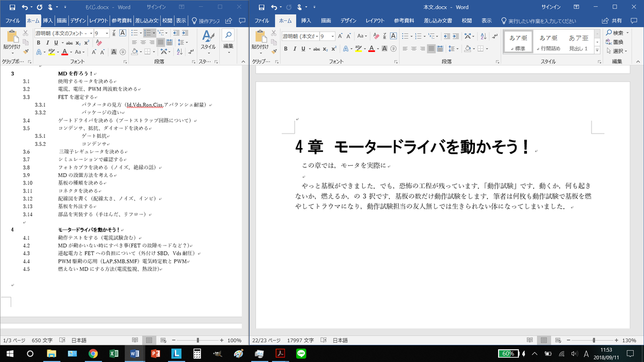Toggle justify alignment in もくじ.docx
The image size is (644, 362).
click(160, 42)
